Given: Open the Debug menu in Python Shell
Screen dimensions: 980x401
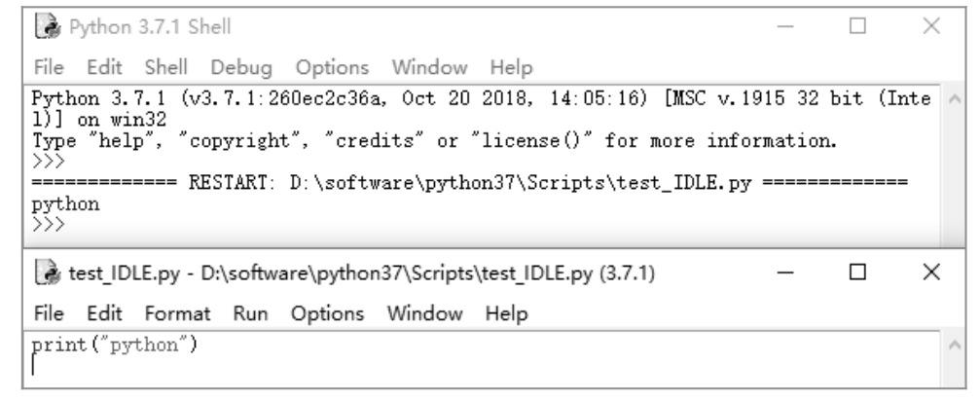Looking at the screenshot, I should [x=241, y=67].
